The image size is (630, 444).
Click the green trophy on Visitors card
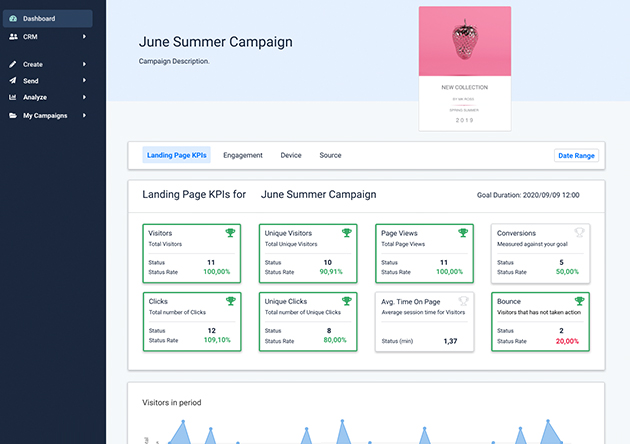point(230,233)
